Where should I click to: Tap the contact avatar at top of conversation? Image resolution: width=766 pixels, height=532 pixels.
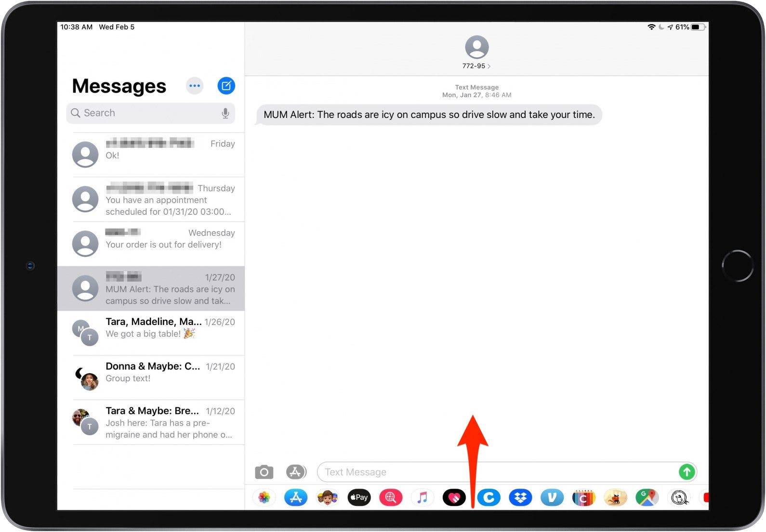(x=477, y=47)
